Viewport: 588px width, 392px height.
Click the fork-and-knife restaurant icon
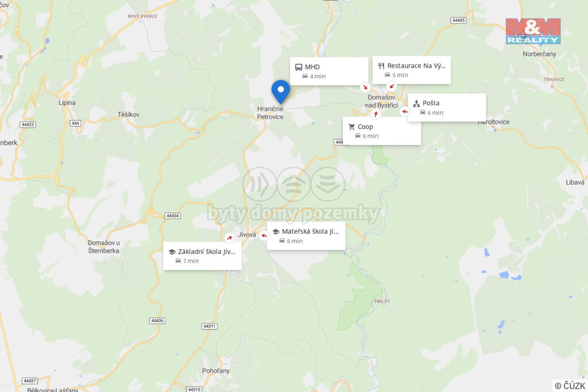click(x=381, y=66)
